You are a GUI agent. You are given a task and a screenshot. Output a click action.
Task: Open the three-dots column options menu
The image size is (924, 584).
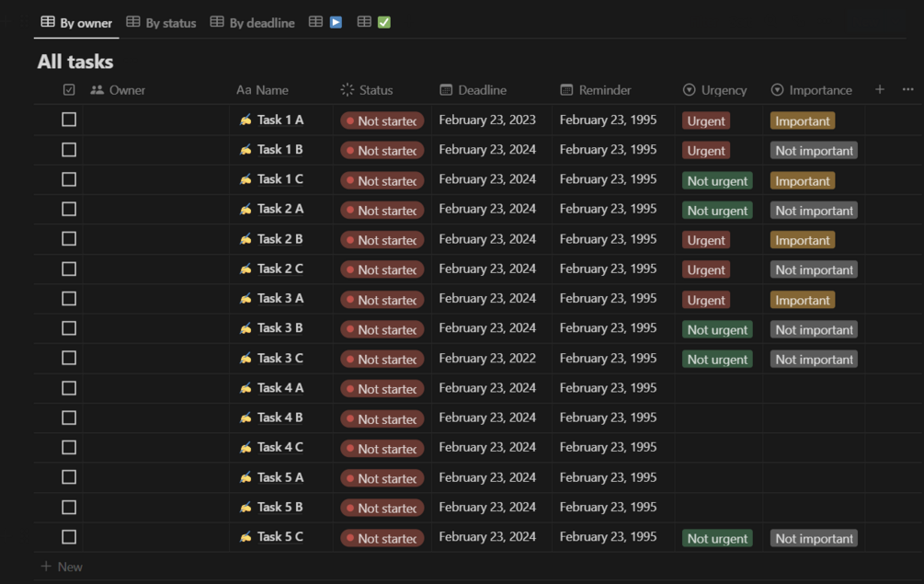(908, 89)
